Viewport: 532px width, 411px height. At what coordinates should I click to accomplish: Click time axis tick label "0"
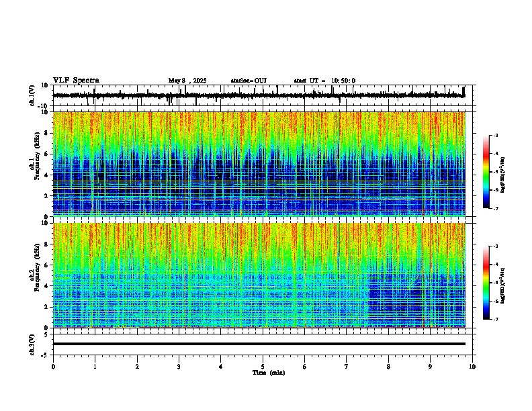53,367
